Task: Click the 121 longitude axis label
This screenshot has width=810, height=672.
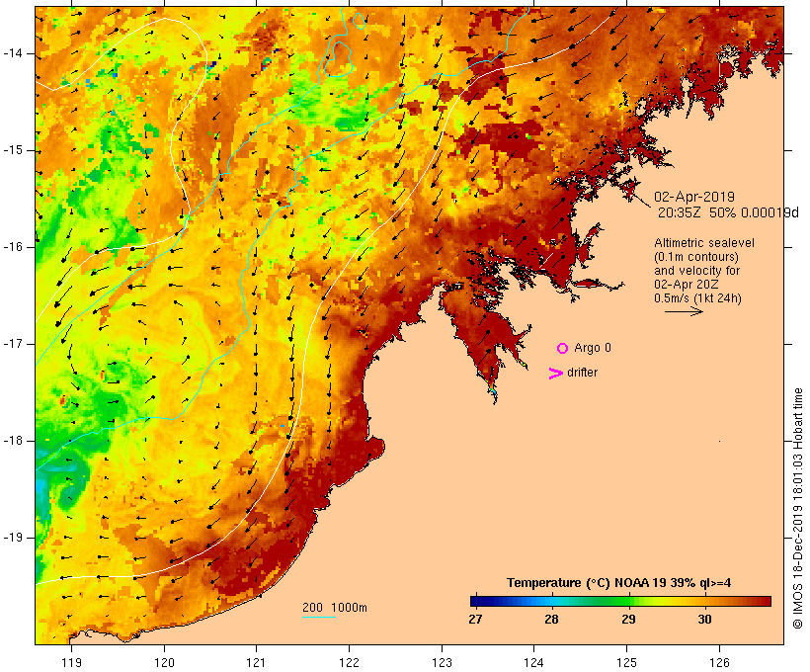Action: click(256, 662)
